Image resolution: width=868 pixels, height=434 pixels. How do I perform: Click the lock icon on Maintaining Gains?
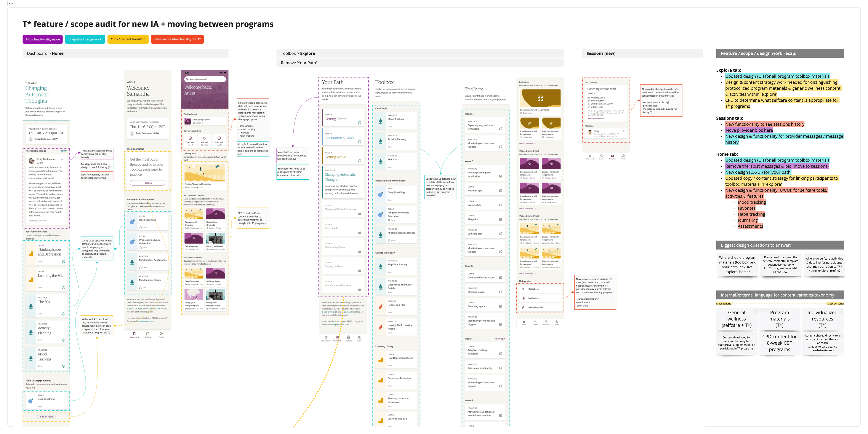[360, 252]
